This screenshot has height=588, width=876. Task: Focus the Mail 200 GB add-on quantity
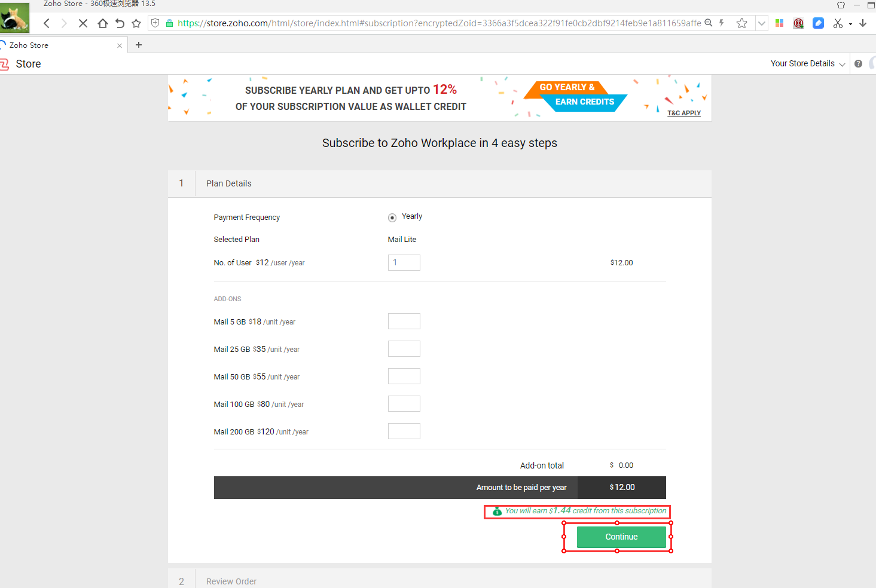tap(404, 431)
